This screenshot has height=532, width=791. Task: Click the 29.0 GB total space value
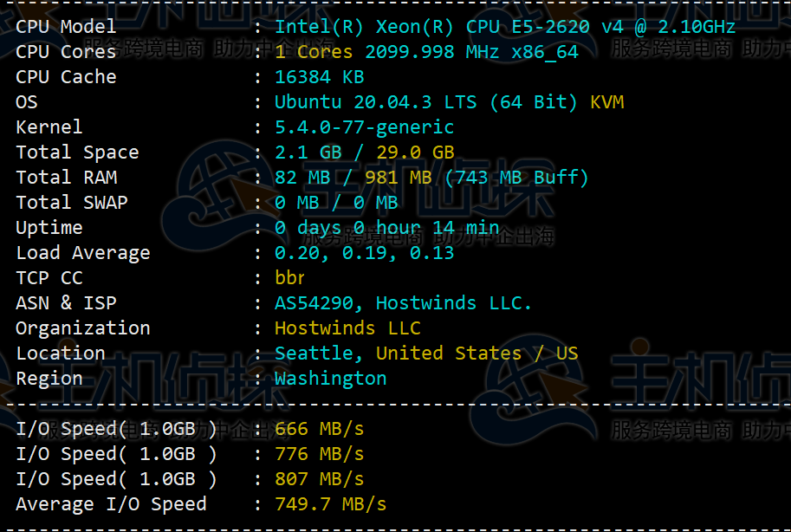[414, 152]
